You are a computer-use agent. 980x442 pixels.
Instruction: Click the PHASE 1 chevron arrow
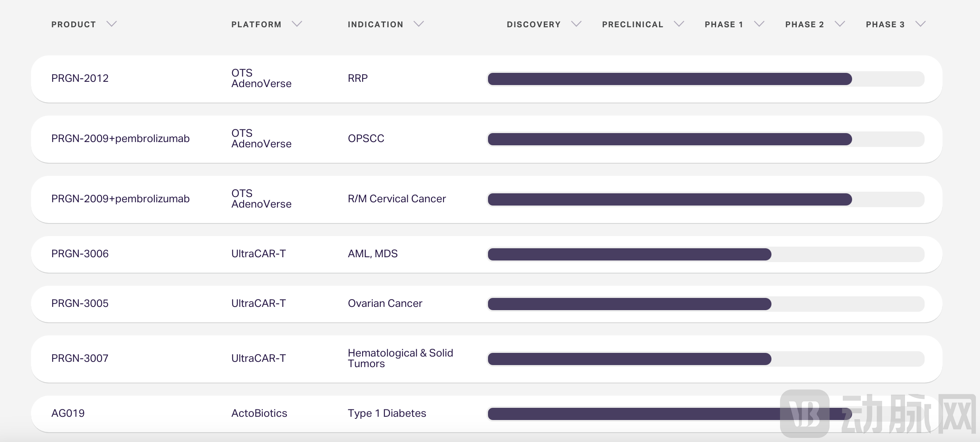759,24
